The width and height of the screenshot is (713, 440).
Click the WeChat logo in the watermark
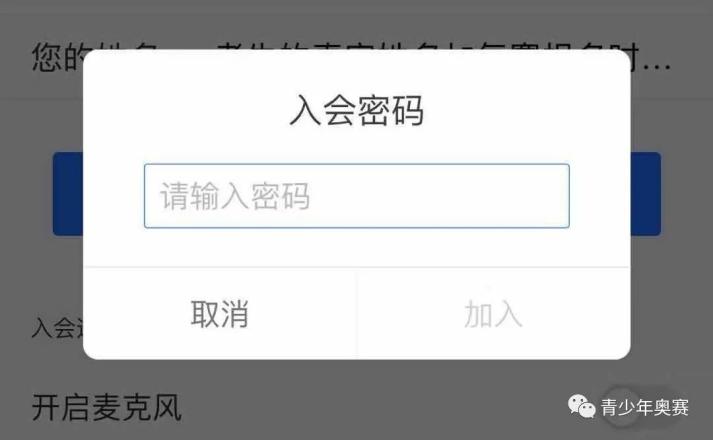[581, 405]
